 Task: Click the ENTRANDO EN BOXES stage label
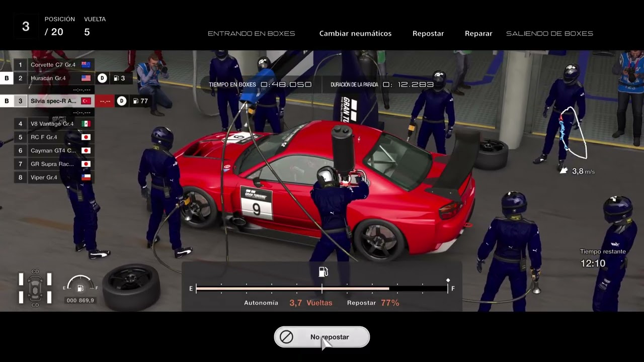252,34
